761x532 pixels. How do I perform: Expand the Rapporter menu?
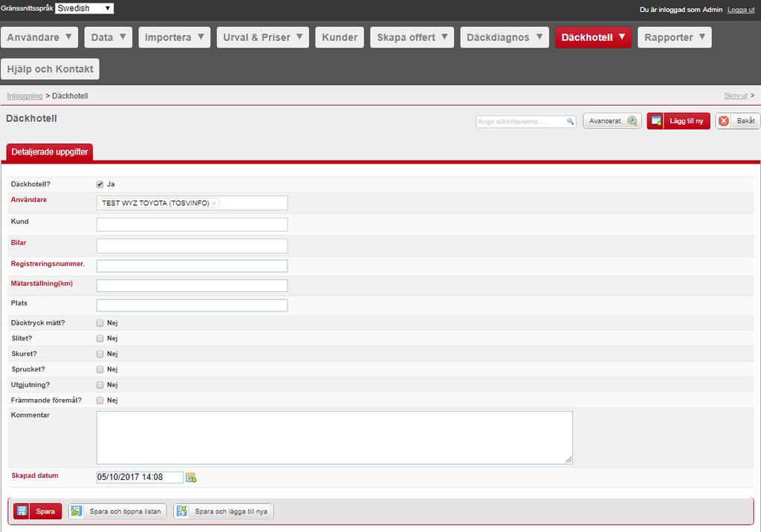click(675, 37)
